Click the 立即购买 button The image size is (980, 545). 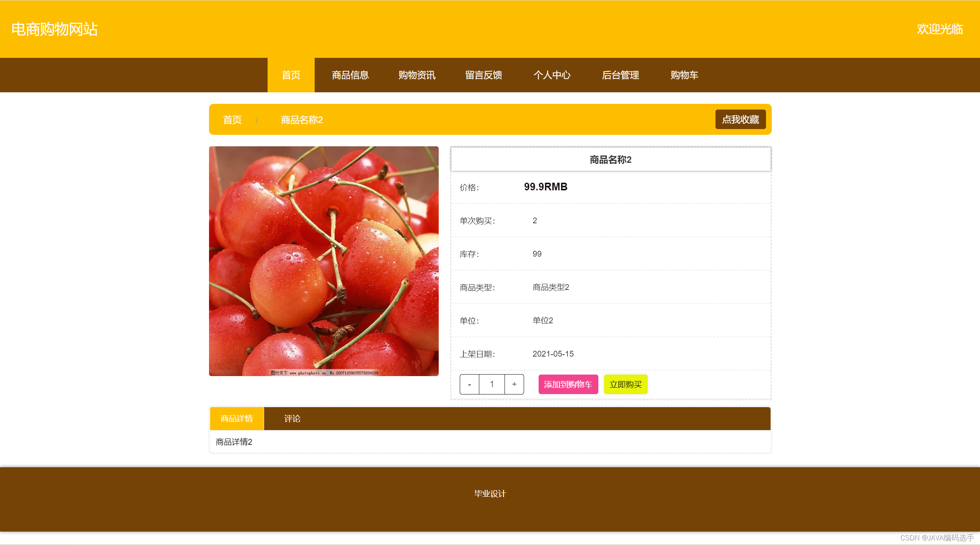point(626,384)
